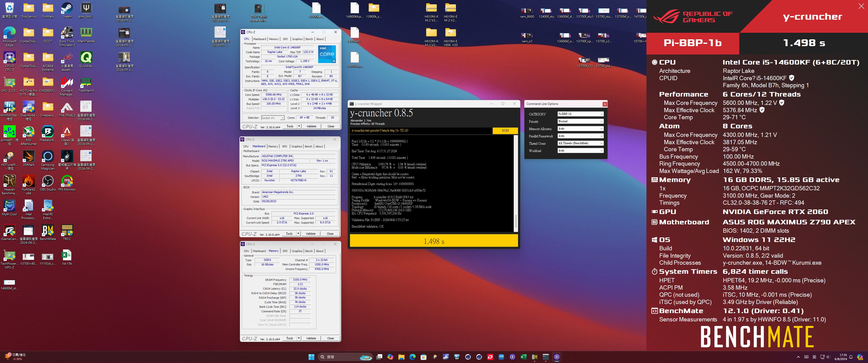Open MemTest64 desktop icon
Viewport: 868px width, 363px height.
(x=86, y=35)
